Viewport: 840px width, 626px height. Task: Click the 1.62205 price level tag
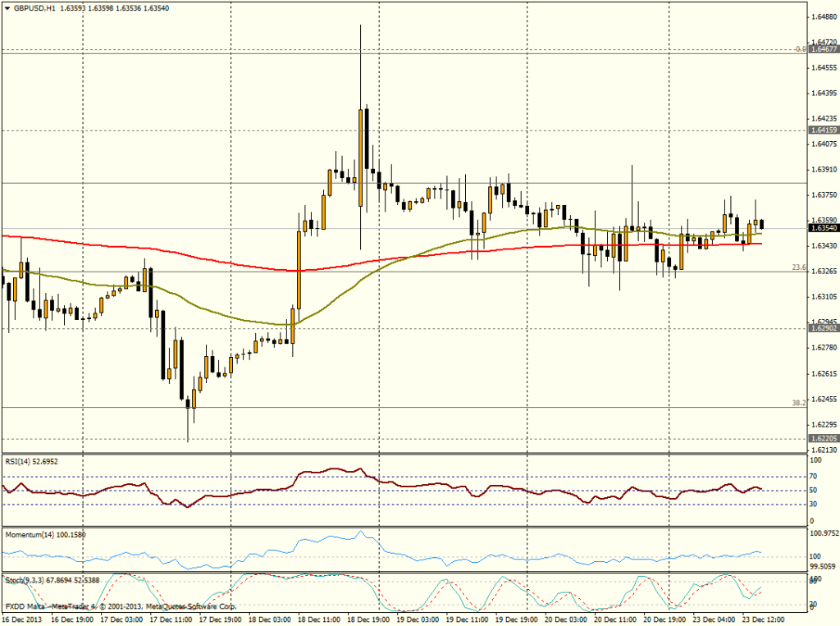824,438
